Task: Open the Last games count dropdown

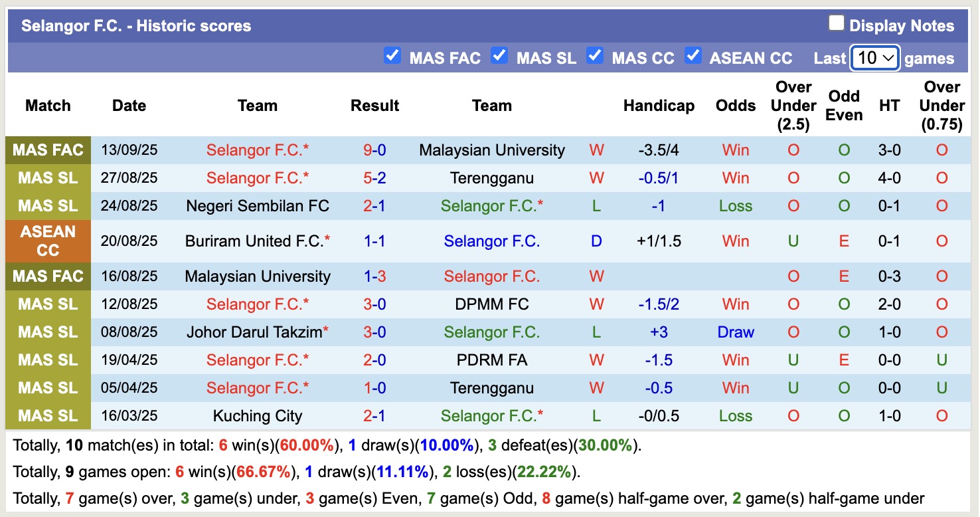Action: click(874, 58)
